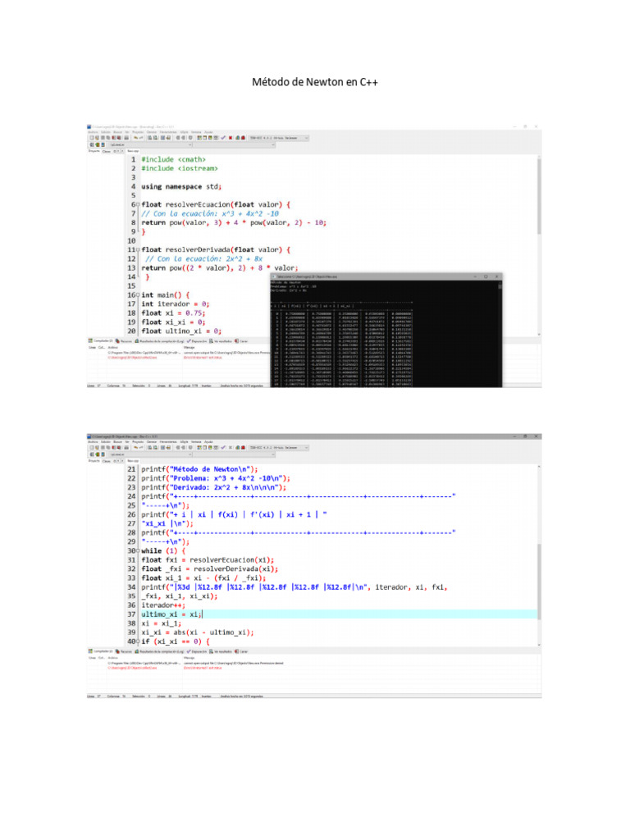This screenshot has height=840, width=630.
Task: Collapse the while loop fold at line 30
Action: pos(137,550)
